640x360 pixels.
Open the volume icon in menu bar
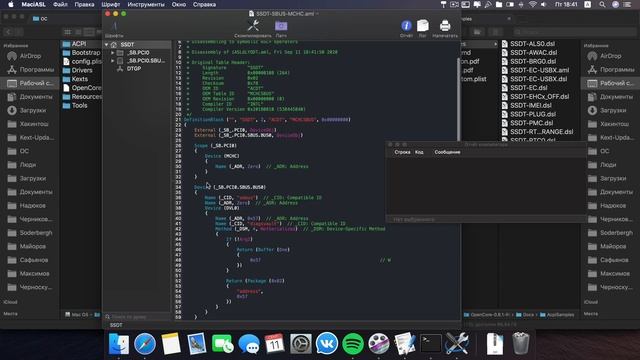544,4
